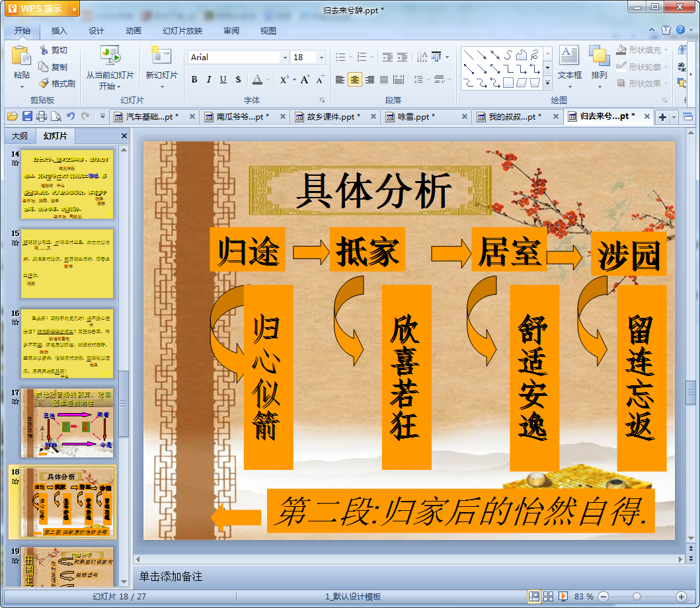Click the Print icon in quick toolbar

click(x=42, y=116)
